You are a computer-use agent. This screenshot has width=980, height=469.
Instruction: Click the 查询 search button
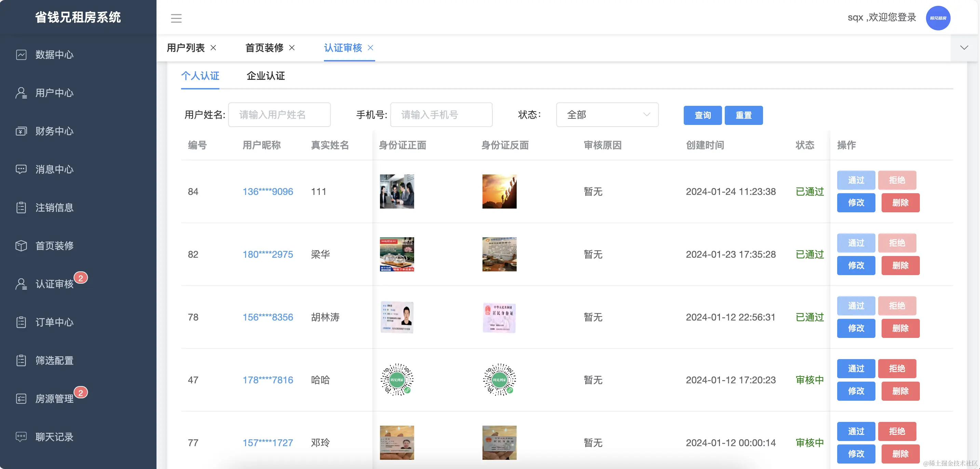coord(702,115)
